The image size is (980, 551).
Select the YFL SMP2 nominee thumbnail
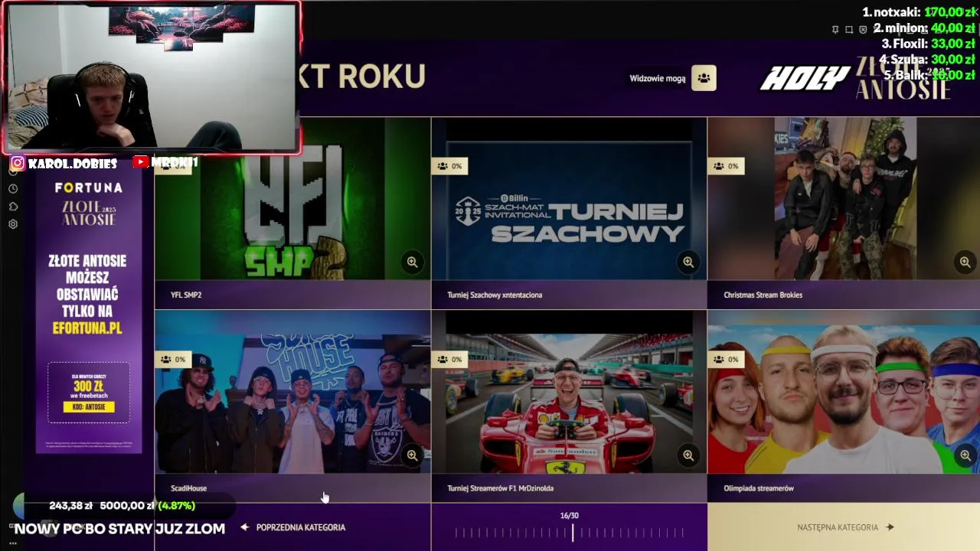coord(292,199)
